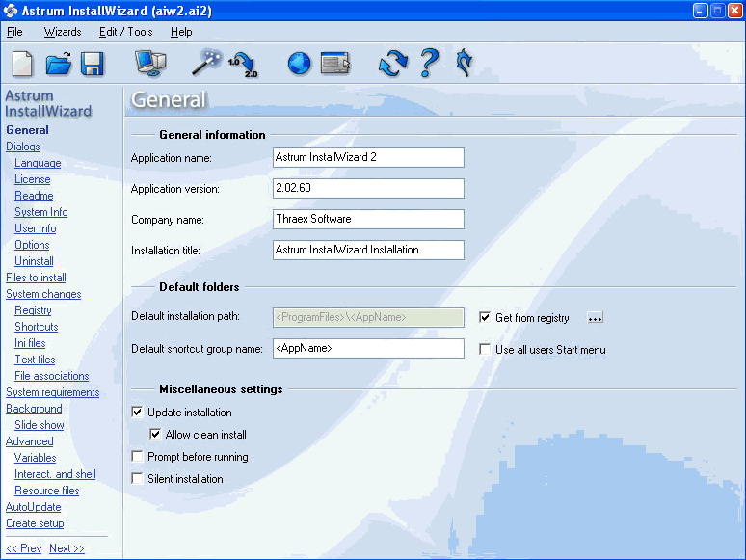
Task: Click the computer monitor toolbar icon
Action: point(150,64)
